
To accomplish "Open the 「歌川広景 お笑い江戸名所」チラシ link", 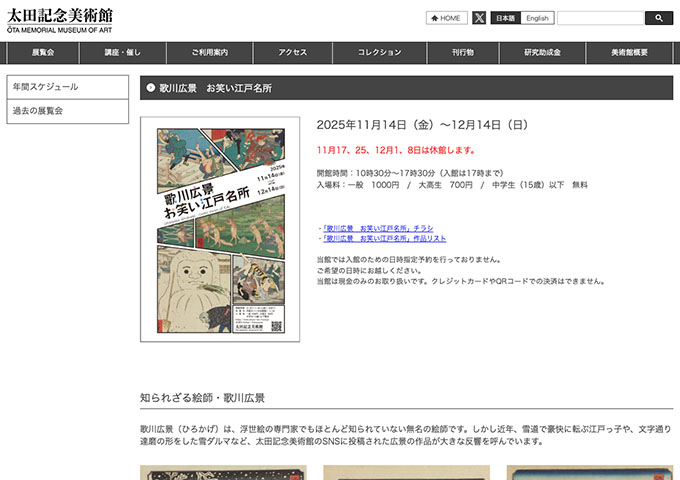I will click(378, 228).
